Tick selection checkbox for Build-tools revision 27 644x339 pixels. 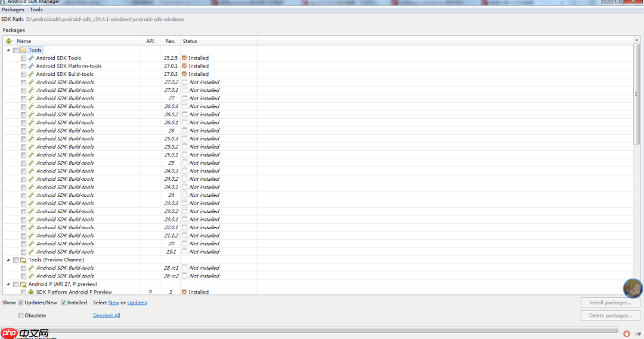tap(23, 98)
